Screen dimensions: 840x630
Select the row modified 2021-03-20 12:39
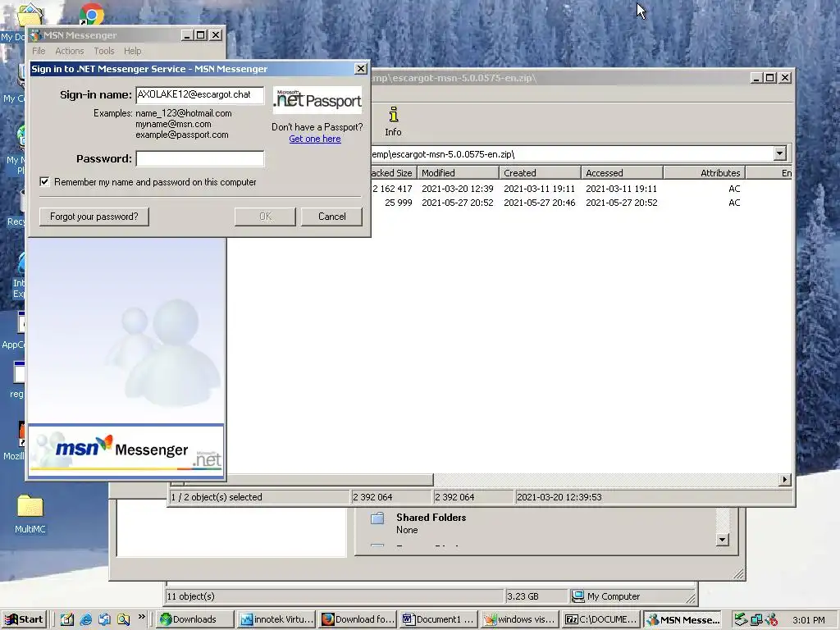pos(582,189)
